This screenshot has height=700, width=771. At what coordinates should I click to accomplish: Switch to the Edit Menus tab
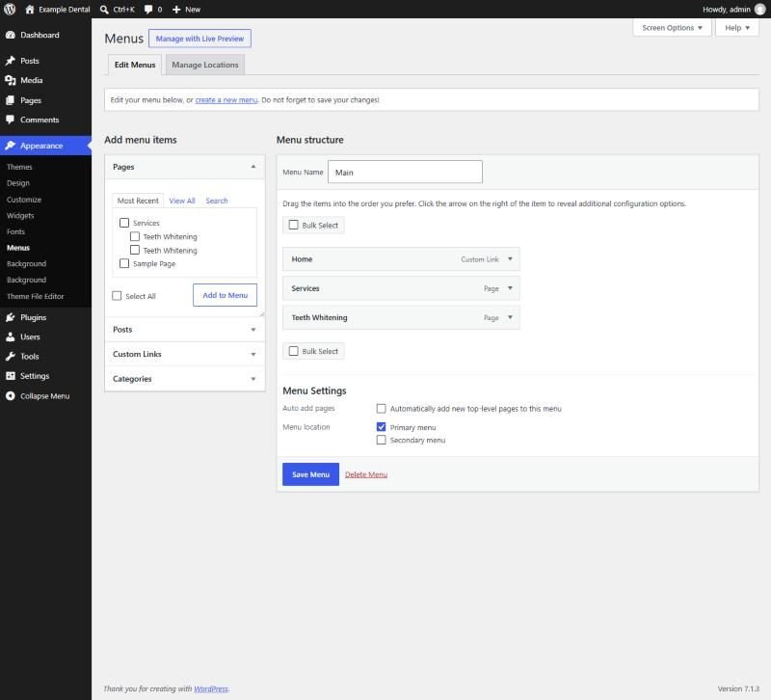(135, 65)
